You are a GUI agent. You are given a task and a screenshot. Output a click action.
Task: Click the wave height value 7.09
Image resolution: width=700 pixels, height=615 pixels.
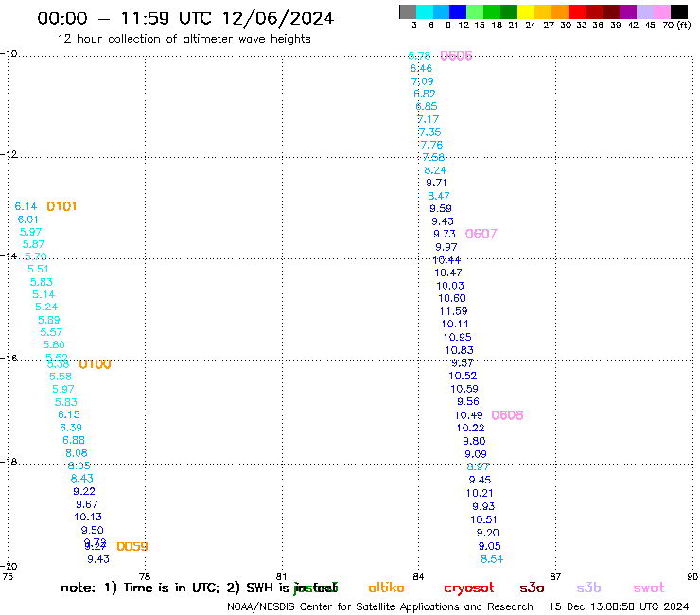point(422,81)
